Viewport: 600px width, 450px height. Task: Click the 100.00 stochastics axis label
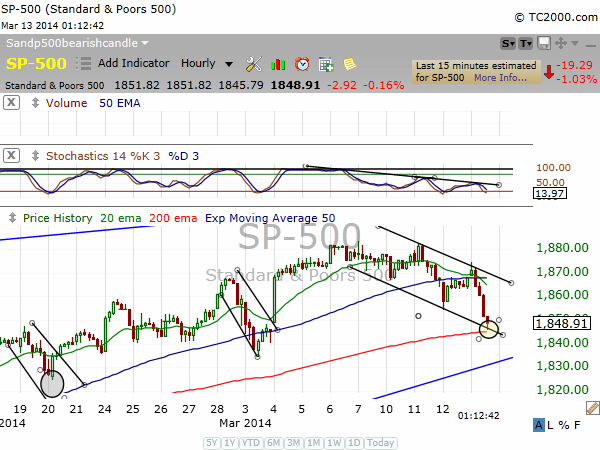[553, 168]
